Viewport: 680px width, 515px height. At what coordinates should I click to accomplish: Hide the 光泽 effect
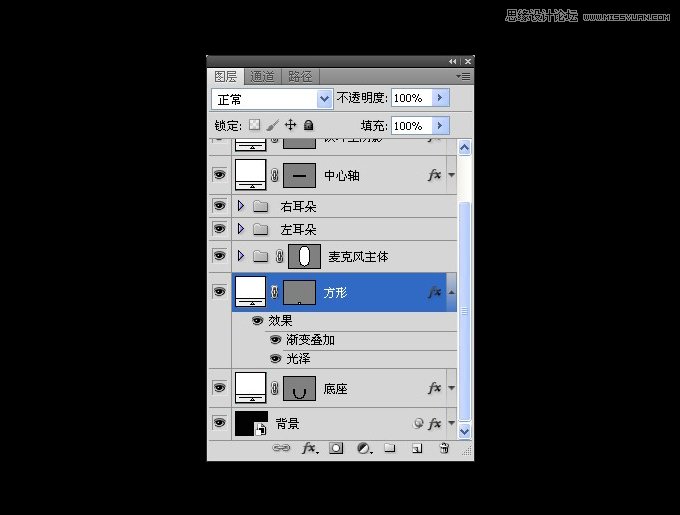[275, 359]
